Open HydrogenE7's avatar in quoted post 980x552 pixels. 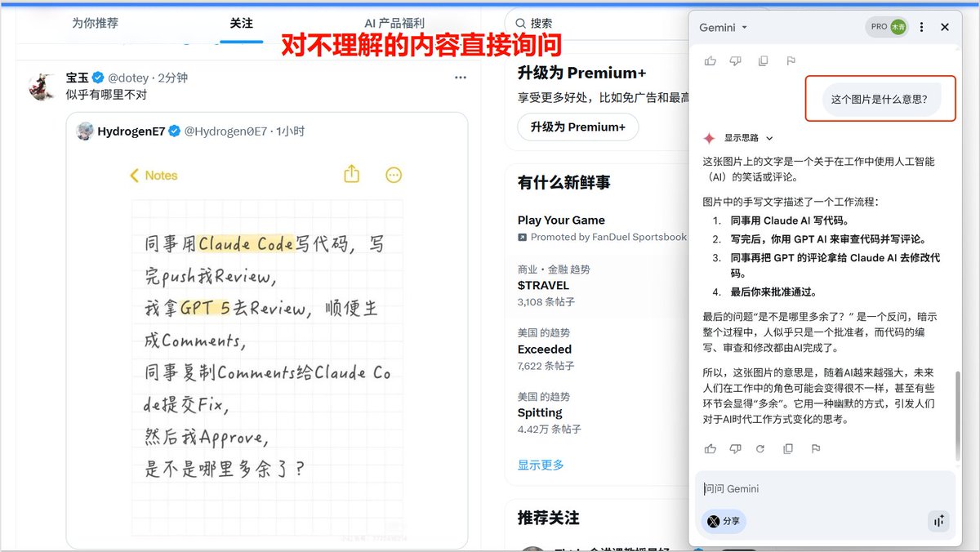pos(85,131)
